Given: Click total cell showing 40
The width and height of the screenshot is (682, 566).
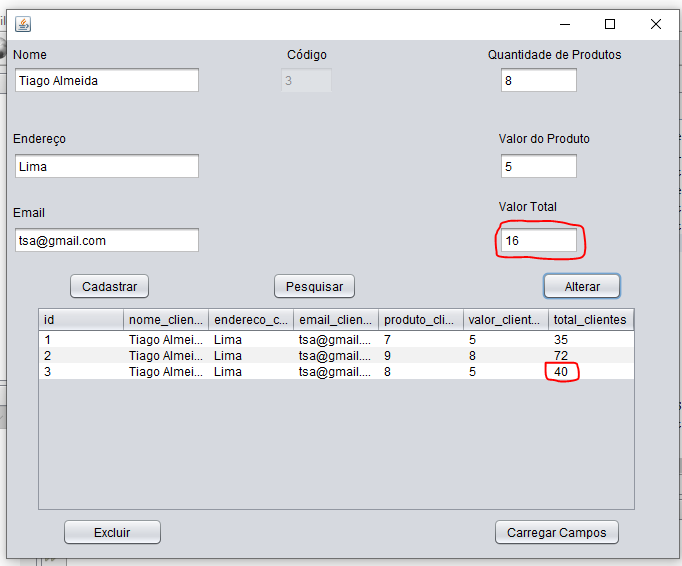Looking at the screenshot, I should coord(591,372).
